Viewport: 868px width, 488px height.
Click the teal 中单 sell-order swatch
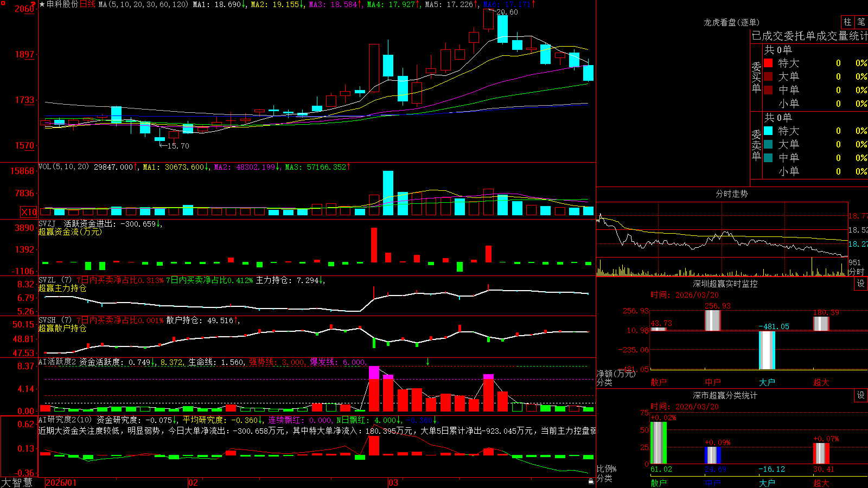(x=768, y=158)
